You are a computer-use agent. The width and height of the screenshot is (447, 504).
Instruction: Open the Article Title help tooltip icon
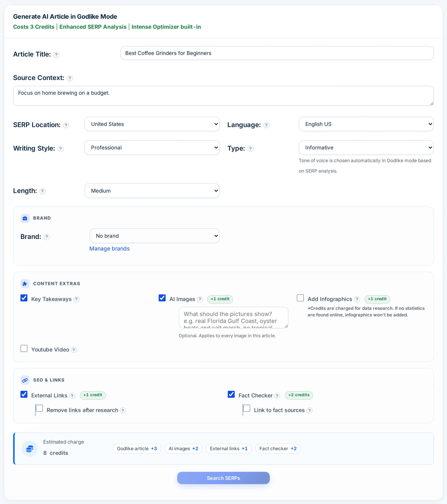coord(56,55)
